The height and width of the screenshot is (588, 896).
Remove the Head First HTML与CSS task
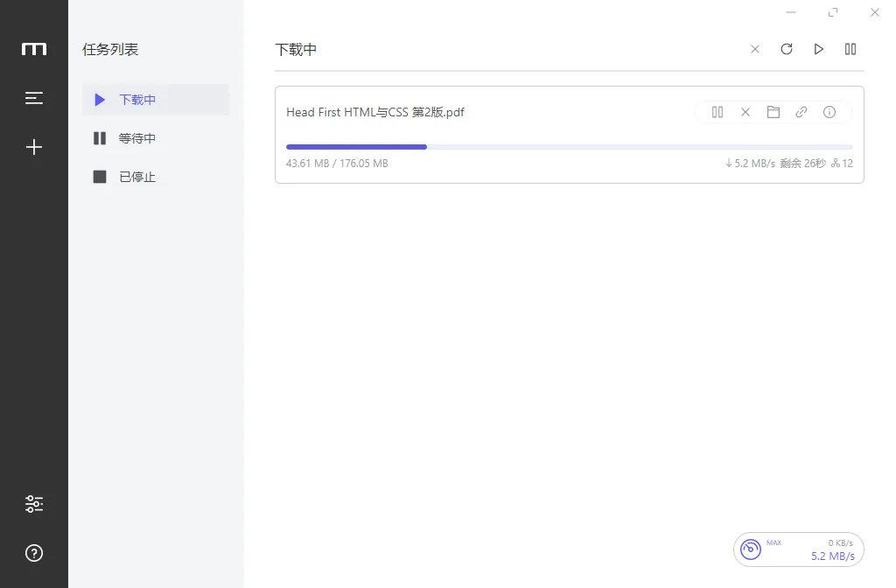coord(745,112)
